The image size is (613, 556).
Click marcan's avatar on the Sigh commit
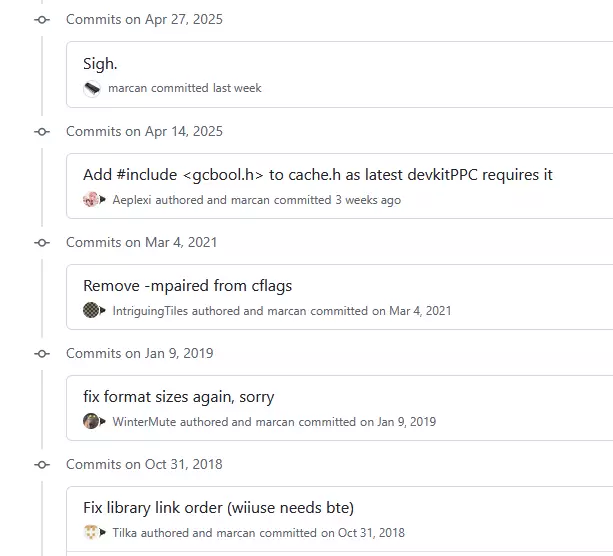92,88
